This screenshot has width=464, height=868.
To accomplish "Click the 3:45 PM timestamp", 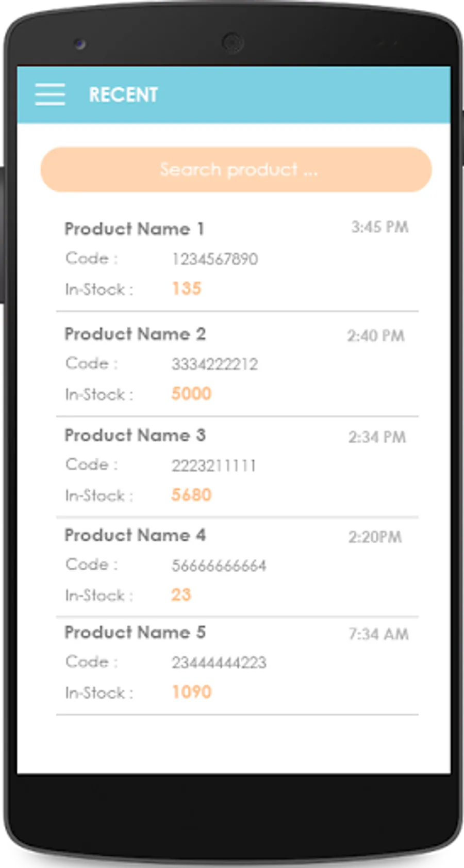I will 380,227.
